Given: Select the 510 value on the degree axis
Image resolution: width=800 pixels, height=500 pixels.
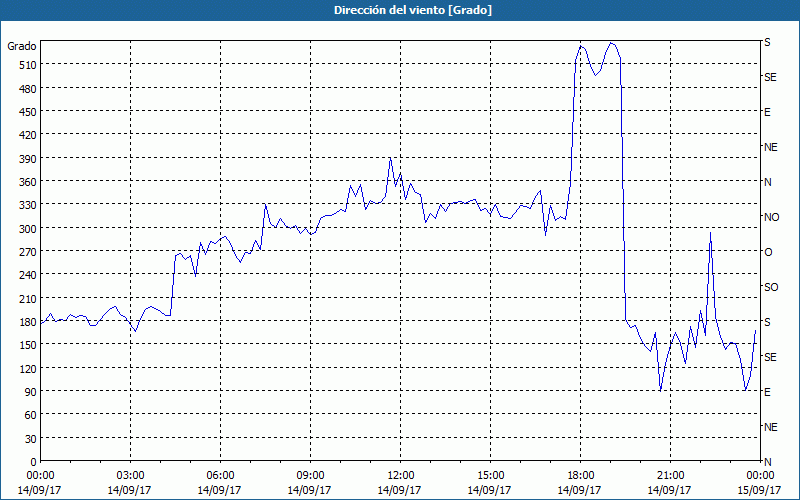Looking at the screenshot, I should (28, 65).
